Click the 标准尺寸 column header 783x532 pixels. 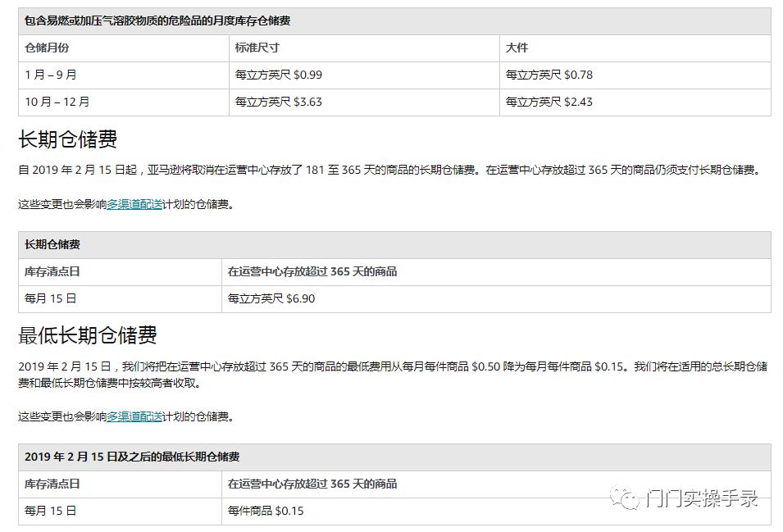[257, 48]
